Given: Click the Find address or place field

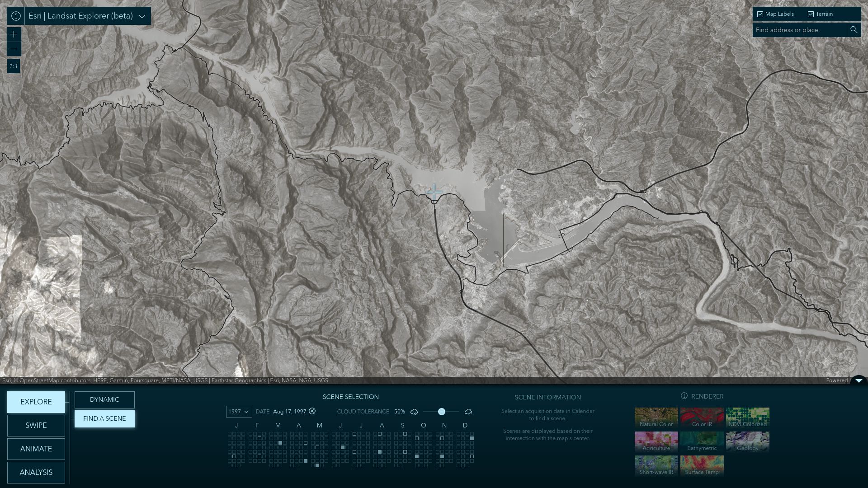Looking at the screenshot, I should (x=799, y=30).
